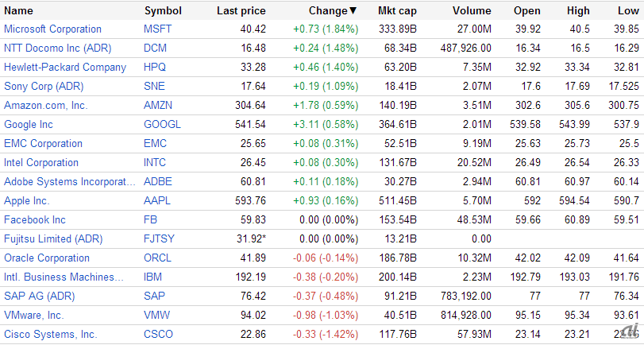Screen dimensions: 644x345
Task: Sort table by Change column arrow
Action: point(353,11)
